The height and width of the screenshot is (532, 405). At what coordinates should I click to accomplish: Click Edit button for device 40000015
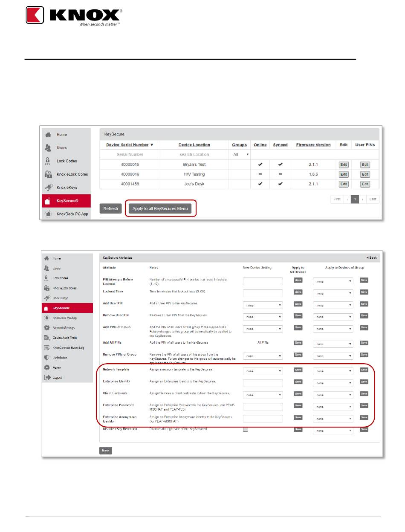[x=343, y=165]
